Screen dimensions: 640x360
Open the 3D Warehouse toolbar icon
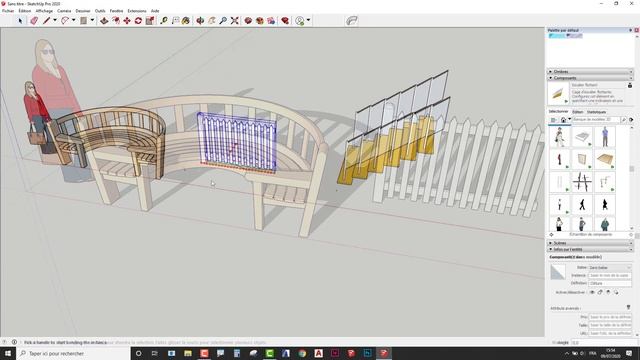click(248, 21)
